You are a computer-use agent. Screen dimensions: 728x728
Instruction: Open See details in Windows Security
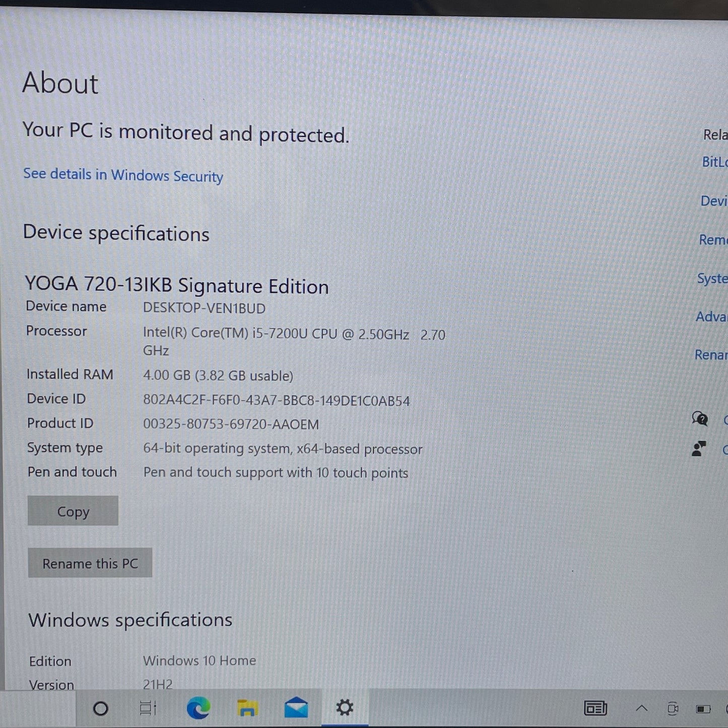tap(123, 175)
